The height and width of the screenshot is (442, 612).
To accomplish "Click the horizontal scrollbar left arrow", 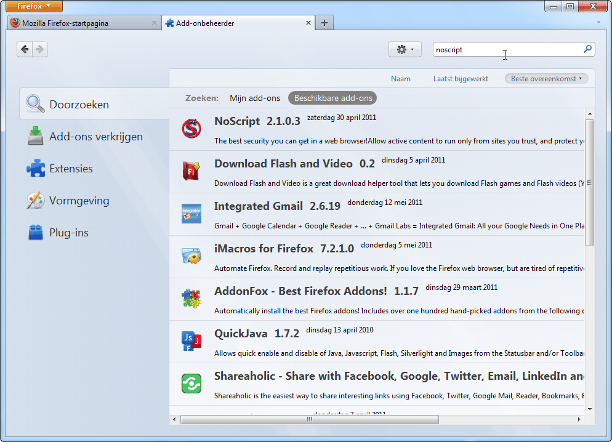I will [x=174, y=419].
